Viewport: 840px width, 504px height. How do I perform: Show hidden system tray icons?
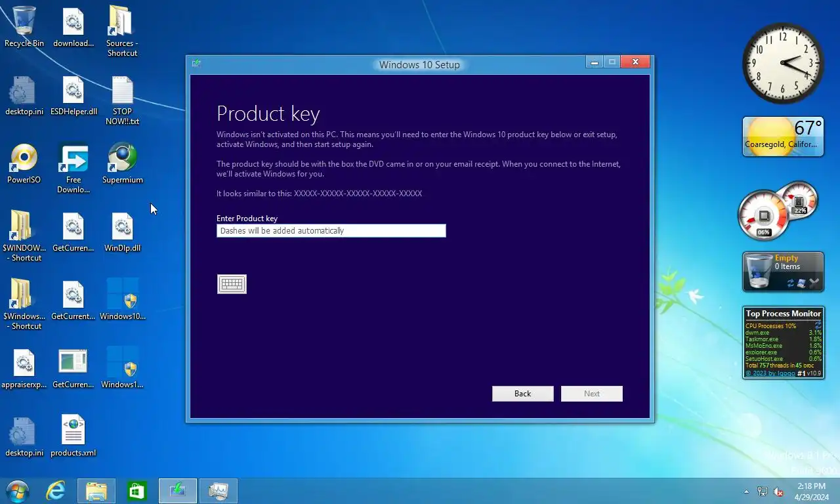click(746, 491)
